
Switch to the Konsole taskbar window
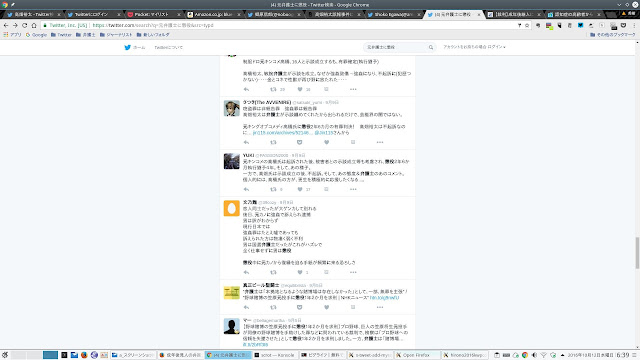274,355
